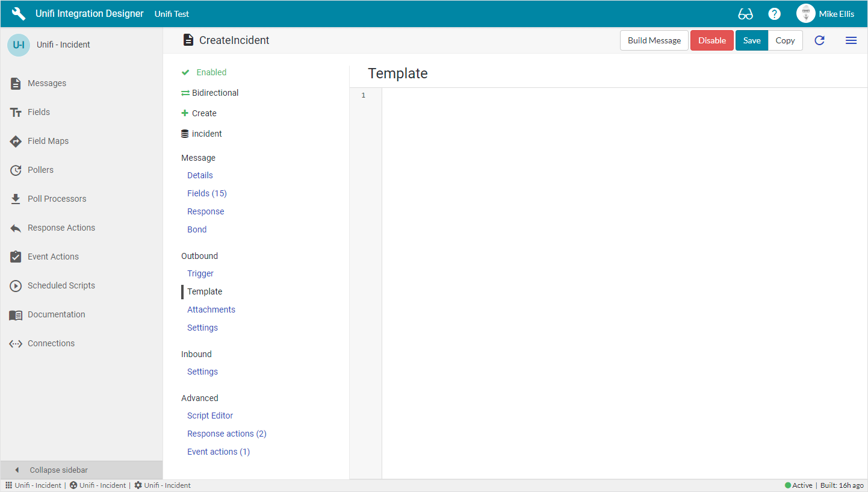Viewport: 868px width, 492px height.
Task: Open Connections in left sidebar
Action: click(x=51, y=343)
